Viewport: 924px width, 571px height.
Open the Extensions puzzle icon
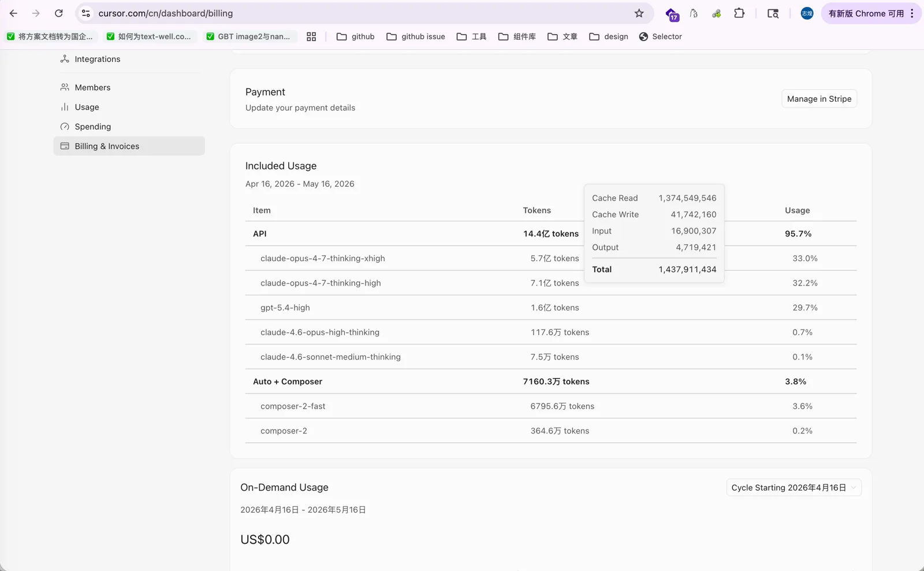coord(739,13)
